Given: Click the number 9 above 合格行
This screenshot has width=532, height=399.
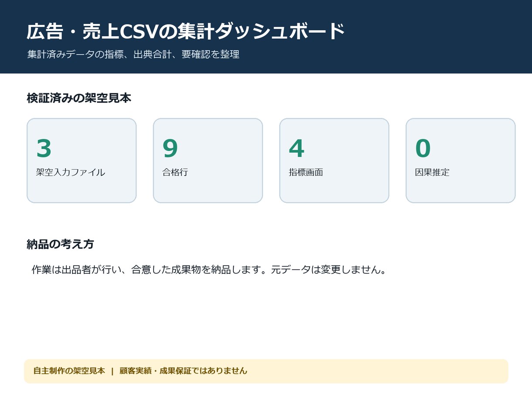Looking at the screenshot, I should tap(170, 148).
